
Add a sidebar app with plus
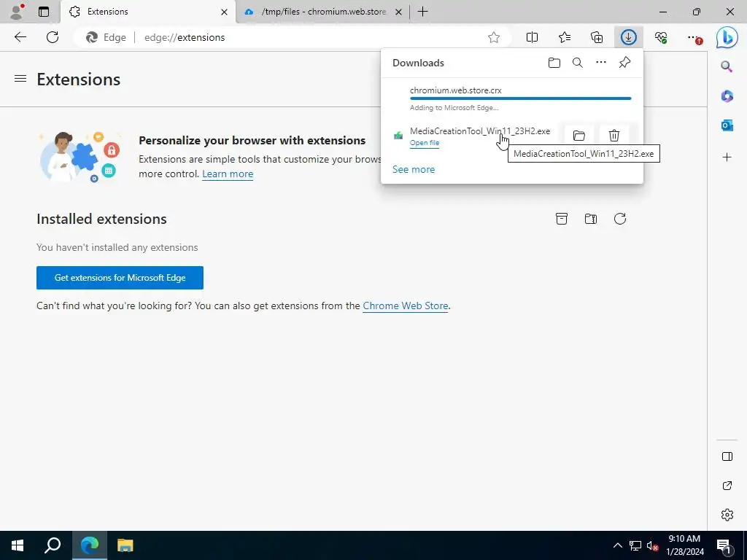pos(727,157)
